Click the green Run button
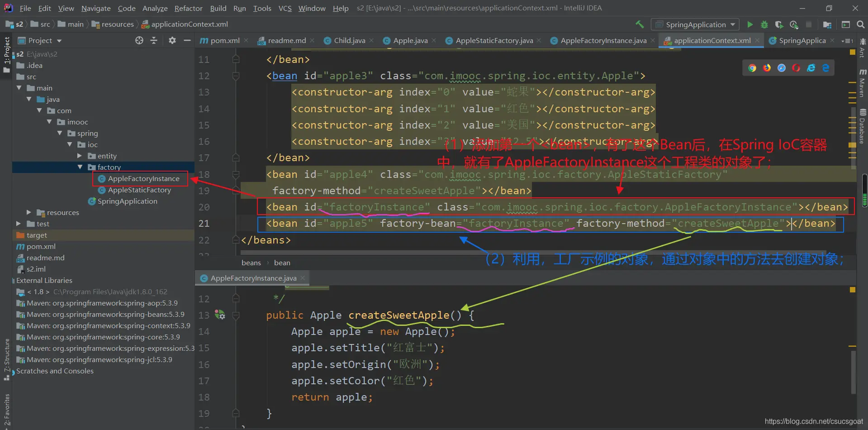The width and height of the screenshot is (868, 430). pos(750,24)
